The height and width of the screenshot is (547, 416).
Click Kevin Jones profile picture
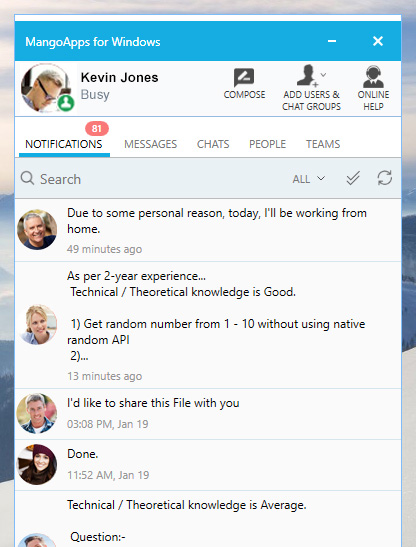click(46, 87)
